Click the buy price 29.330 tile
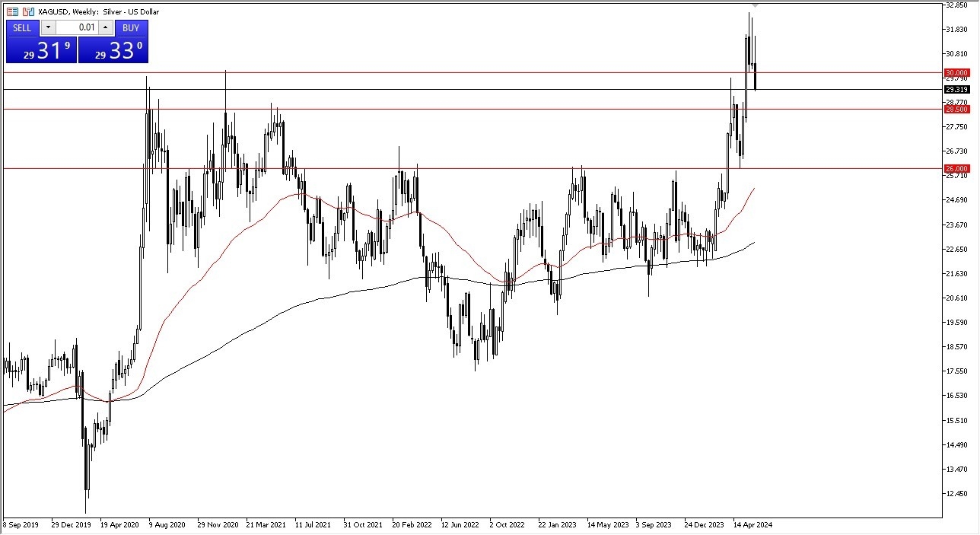This screenshot has width=980, height=535. tap(113, 50)
